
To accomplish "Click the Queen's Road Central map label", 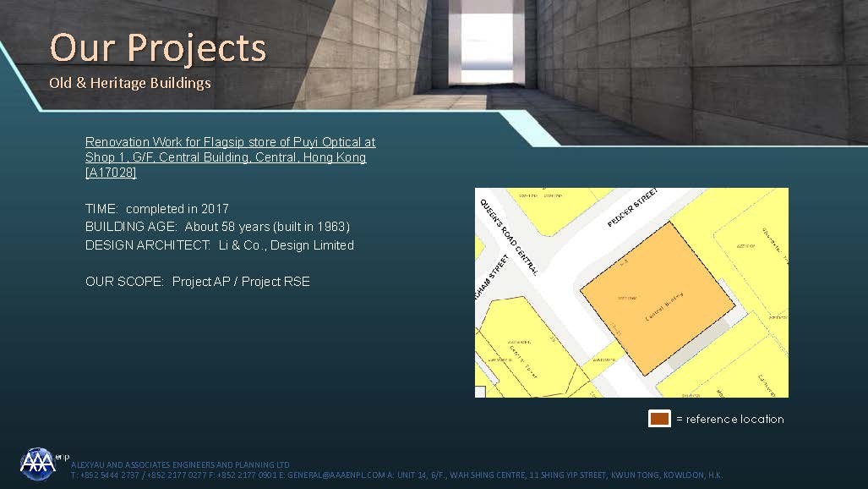I will [509, 238].
